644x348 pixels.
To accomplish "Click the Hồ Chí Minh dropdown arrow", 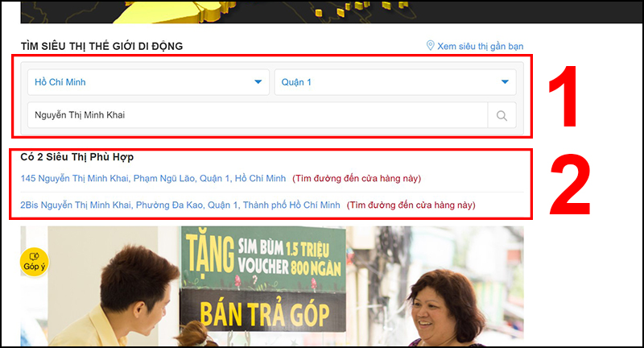I will [x=258, y=82].
